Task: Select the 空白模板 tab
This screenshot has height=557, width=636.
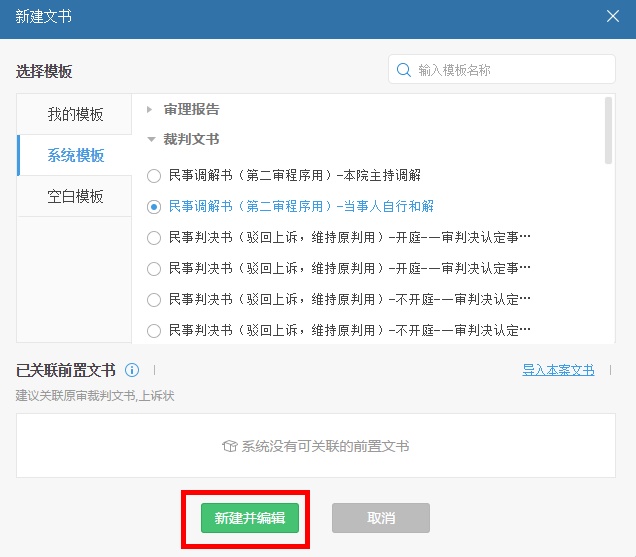Action: [x=75, y=196]
